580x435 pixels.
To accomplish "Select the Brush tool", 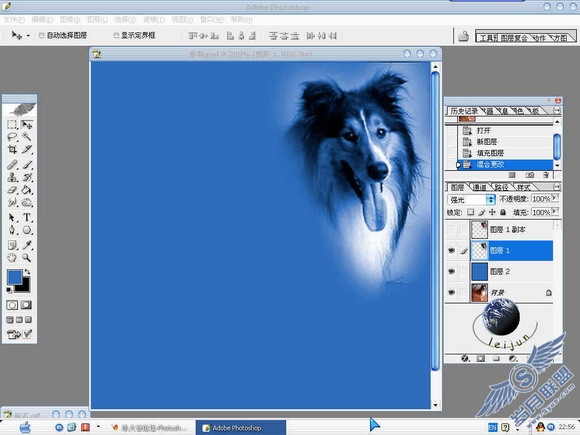I will pyautogui.click(x=27, y=165).
